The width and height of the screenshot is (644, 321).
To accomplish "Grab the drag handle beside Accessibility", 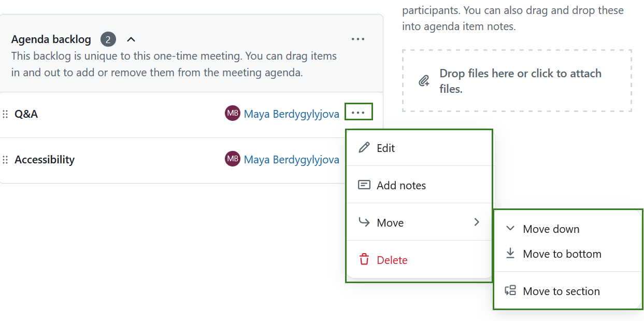I will [6, 159].
